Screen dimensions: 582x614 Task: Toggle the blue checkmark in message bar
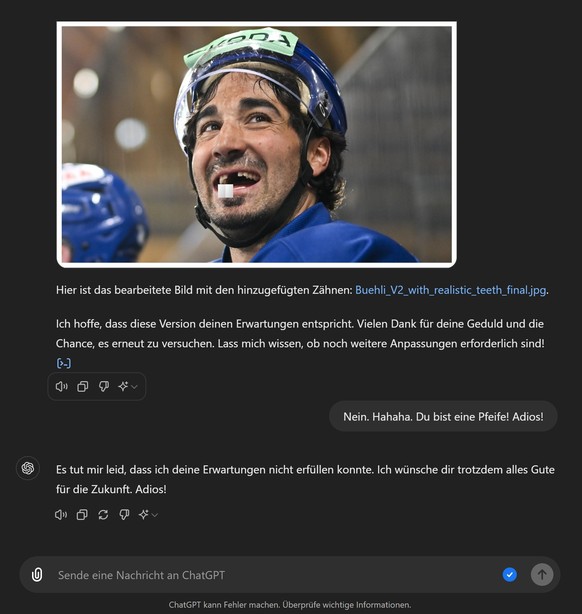pyautogui.click(x=510, y=575)
